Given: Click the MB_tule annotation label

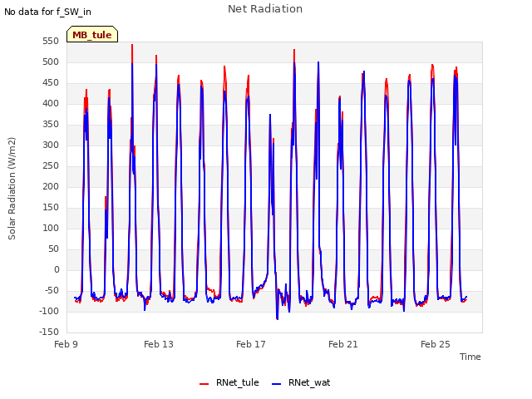Looking at the screenshot, I should pyautogui.click(x=92, y=34).
